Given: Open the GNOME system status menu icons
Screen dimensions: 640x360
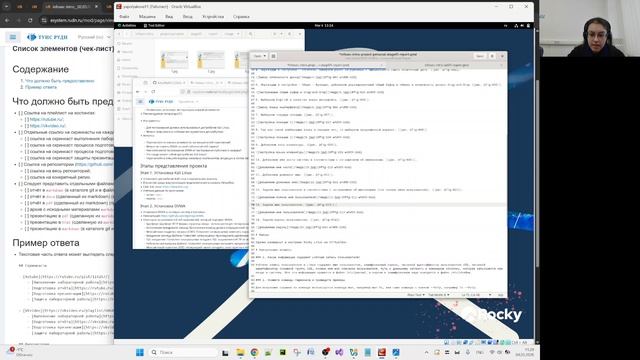Looking at the screenshot, I should pyautogui.click(x=522, y=25).
